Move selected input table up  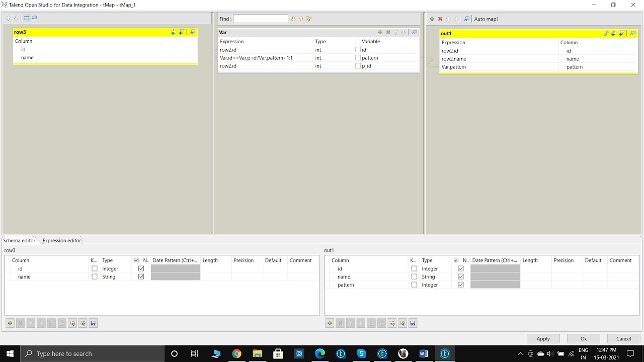[8, 18]
